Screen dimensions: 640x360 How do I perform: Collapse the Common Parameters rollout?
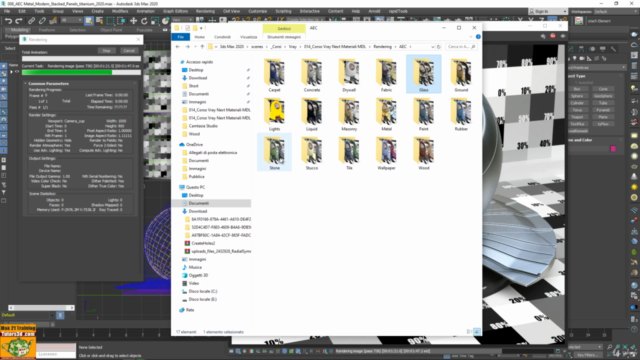[x=25, y=83]
